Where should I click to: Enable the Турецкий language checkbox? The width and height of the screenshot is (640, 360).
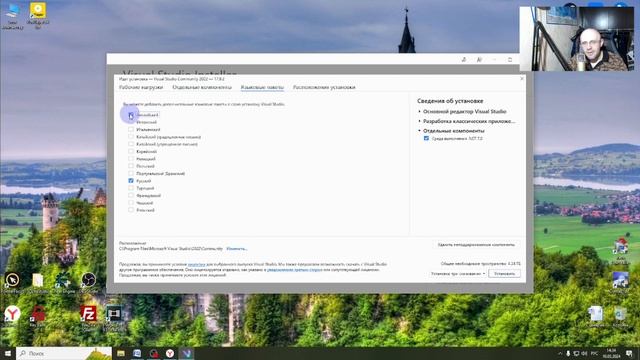point(131,188)
